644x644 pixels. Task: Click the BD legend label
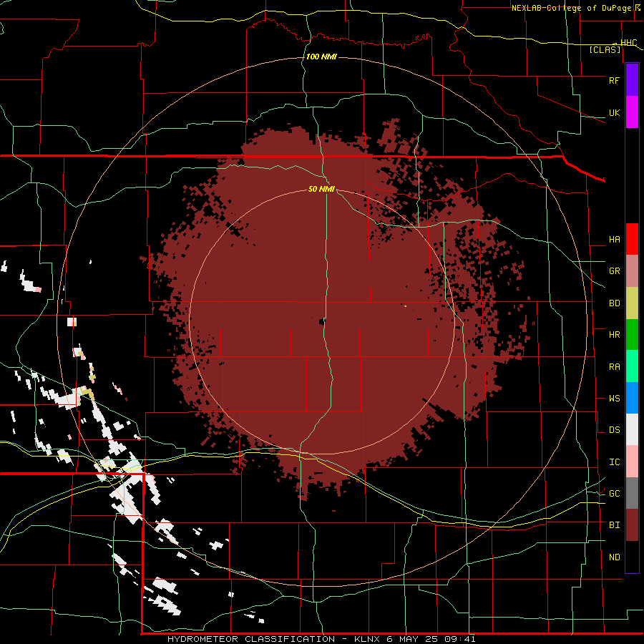click(614, 303)
